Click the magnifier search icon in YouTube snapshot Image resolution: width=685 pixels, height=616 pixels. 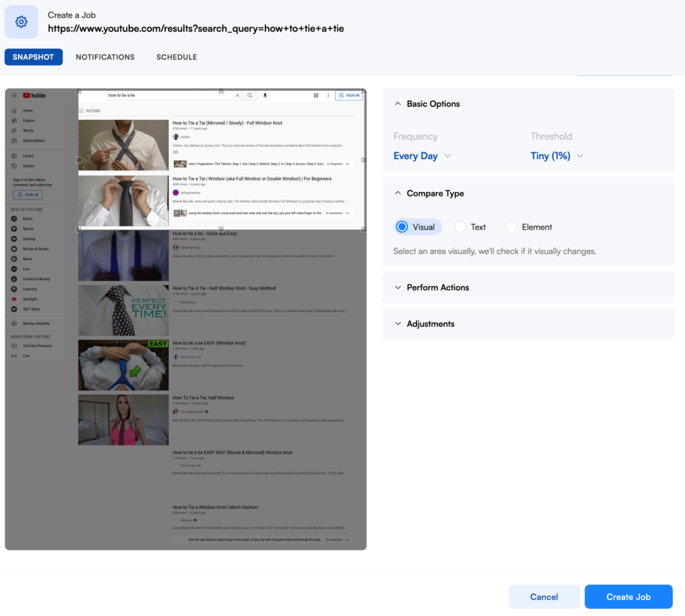coord(250,96)
